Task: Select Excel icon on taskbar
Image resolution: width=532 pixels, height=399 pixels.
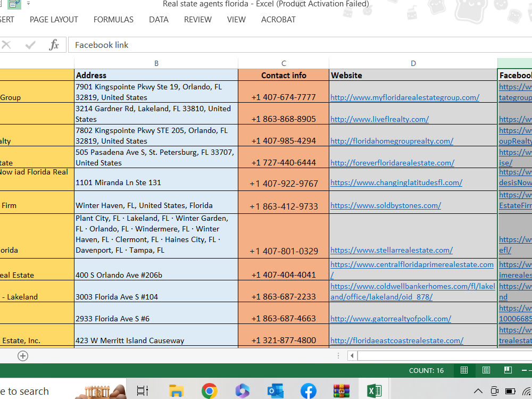Action: (x=374, y=391)
